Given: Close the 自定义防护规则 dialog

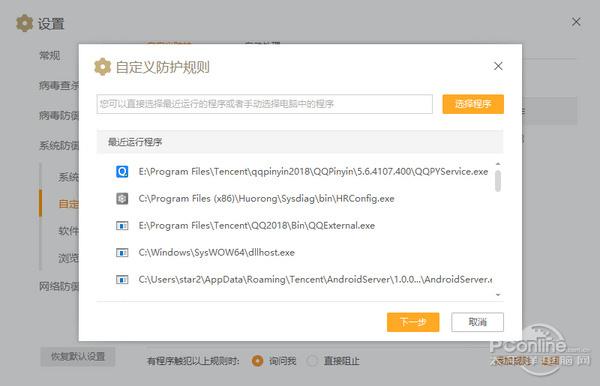Looking at the screenshot, I should click(x=498, y=66).
